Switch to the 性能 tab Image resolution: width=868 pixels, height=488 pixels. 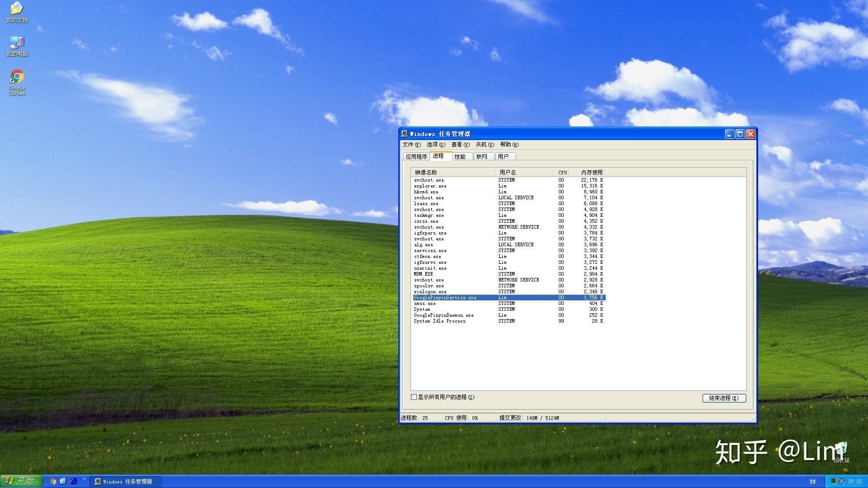pyautogui.click(x=462, y=157)
